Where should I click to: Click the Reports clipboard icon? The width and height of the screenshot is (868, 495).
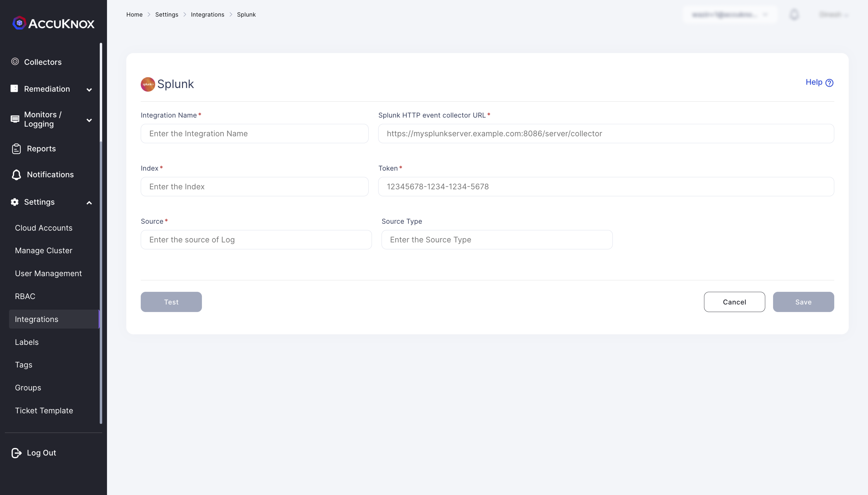pos(16,149)
